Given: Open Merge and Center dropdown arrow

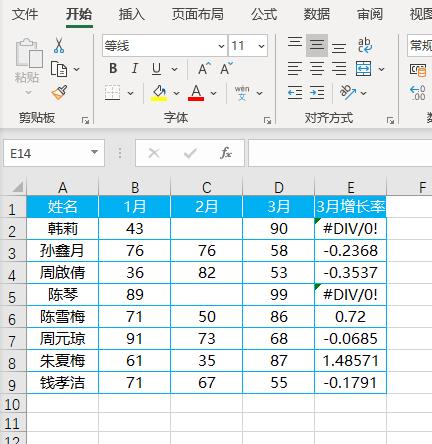Looking at the screenshot, I should point(382,69).
